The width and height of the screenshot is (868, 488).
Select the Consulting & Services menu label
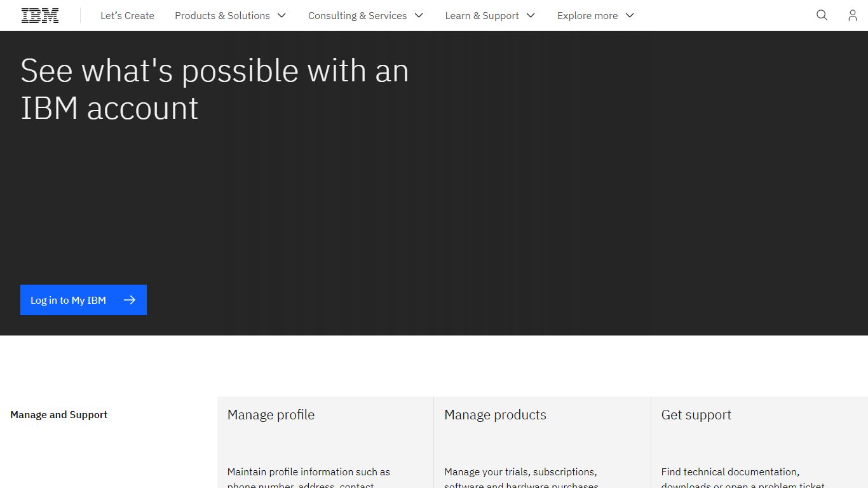tap(357, 15)
